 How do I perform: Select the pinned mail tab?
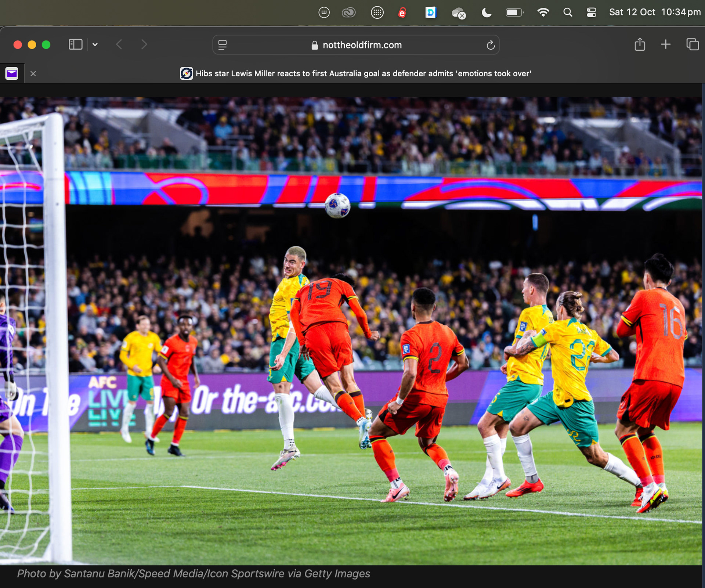point(12,73)
